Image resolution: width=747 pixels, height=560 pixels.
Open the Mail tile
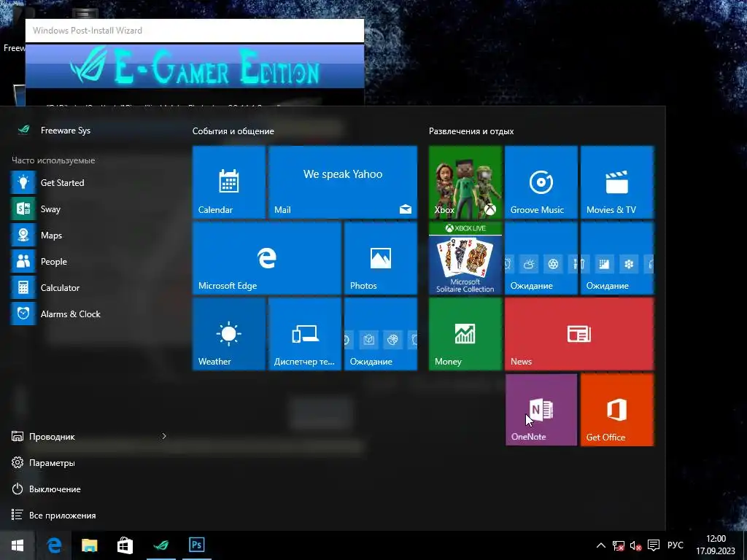tap(343, 182)
